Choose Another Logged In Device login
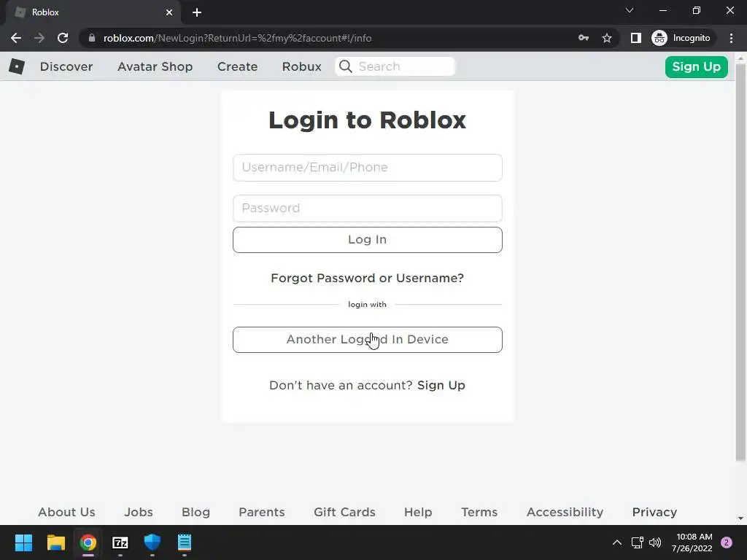Screen dimensions: 747x560 coord(368,340)
